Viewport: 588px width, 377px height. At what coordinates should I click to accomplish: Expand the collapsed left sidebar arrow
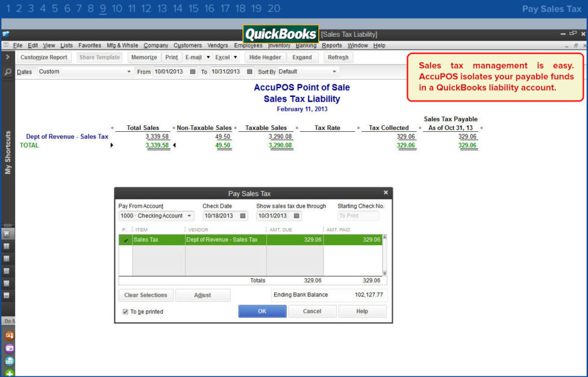coord(7,57)
